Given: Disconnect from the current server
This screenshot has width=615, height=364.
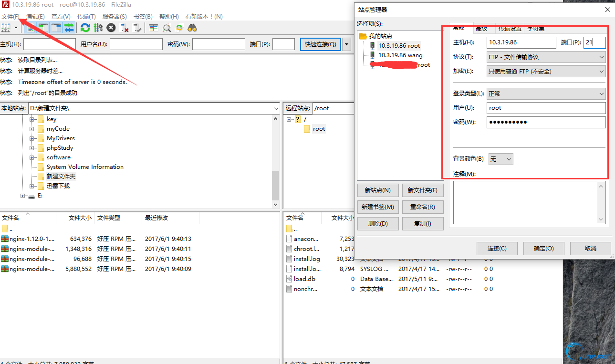Looking at the screenshot, I should click(125, 28).
